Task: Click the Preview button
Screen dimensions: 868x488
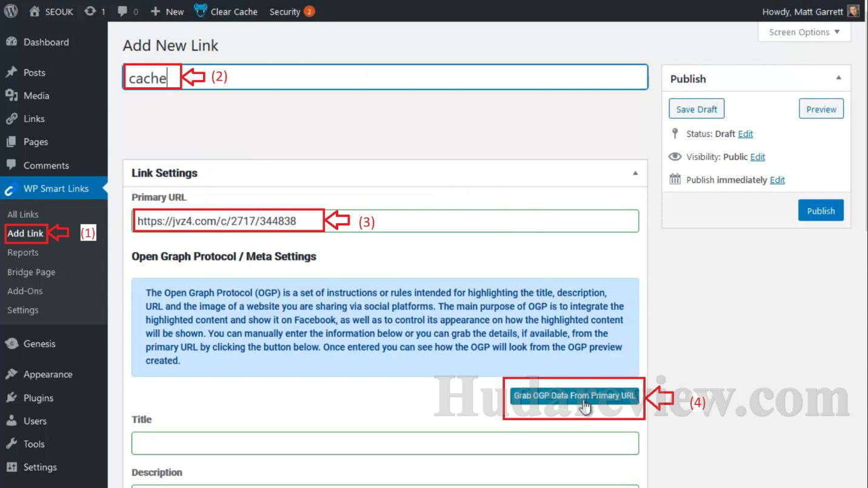Action: point(821,109)
